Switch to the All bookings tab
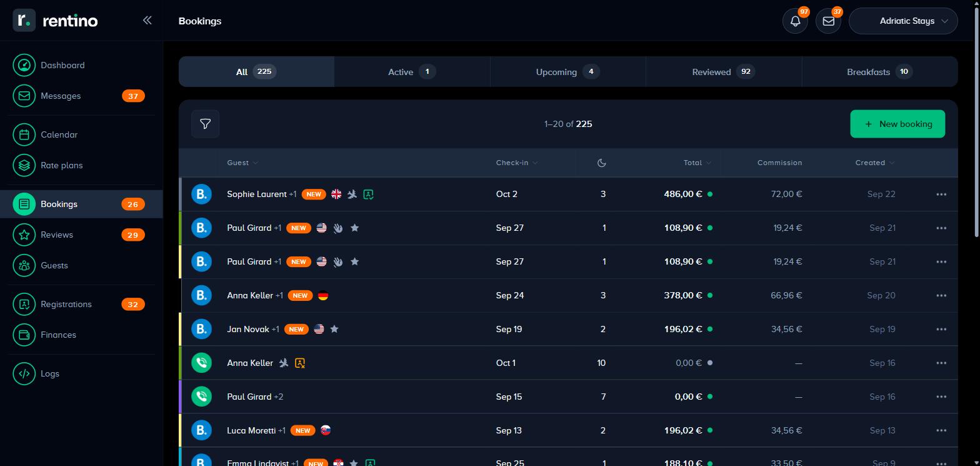 (x=256, y=71)
